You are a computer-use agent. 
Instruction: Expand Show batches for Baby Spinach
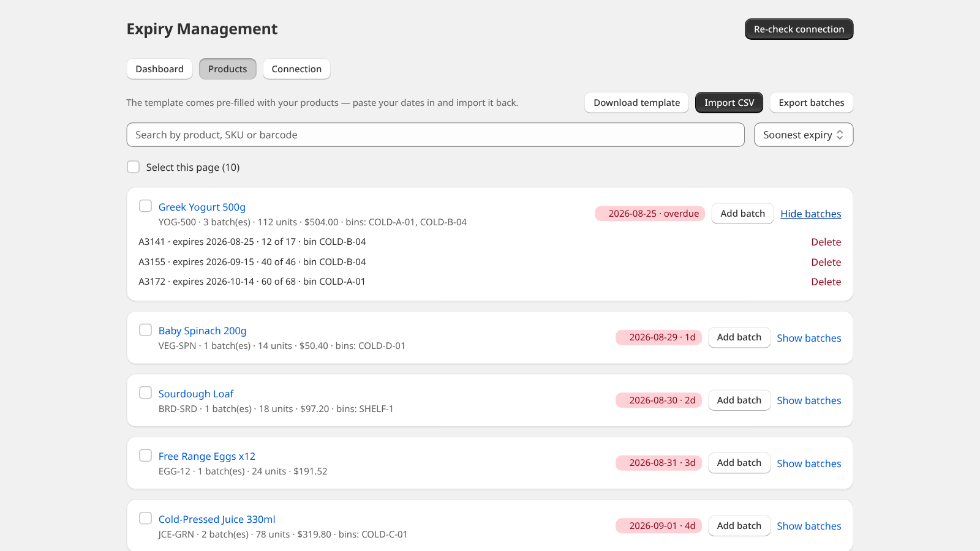(x=809, y=338)
